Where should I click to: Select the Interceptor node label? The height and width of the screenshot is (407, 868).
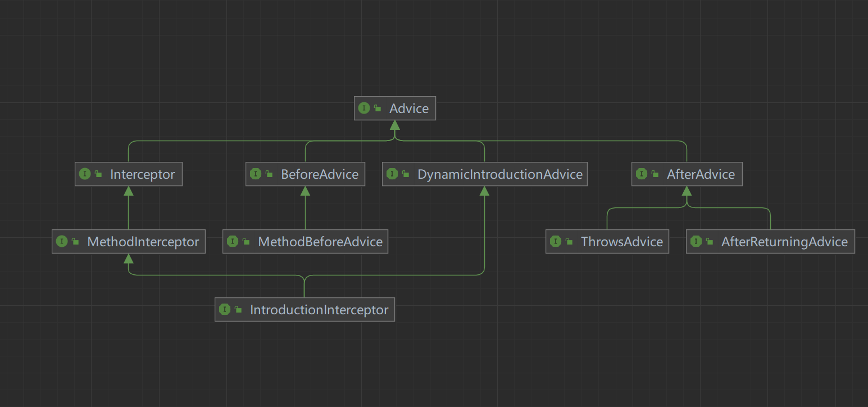(x=143, y=174)
